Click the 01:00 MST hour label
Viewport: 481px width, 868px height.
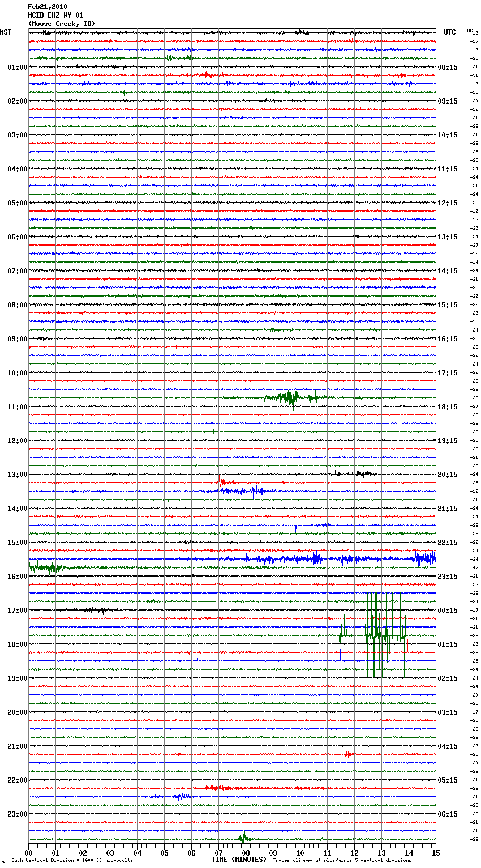[18, 67]
